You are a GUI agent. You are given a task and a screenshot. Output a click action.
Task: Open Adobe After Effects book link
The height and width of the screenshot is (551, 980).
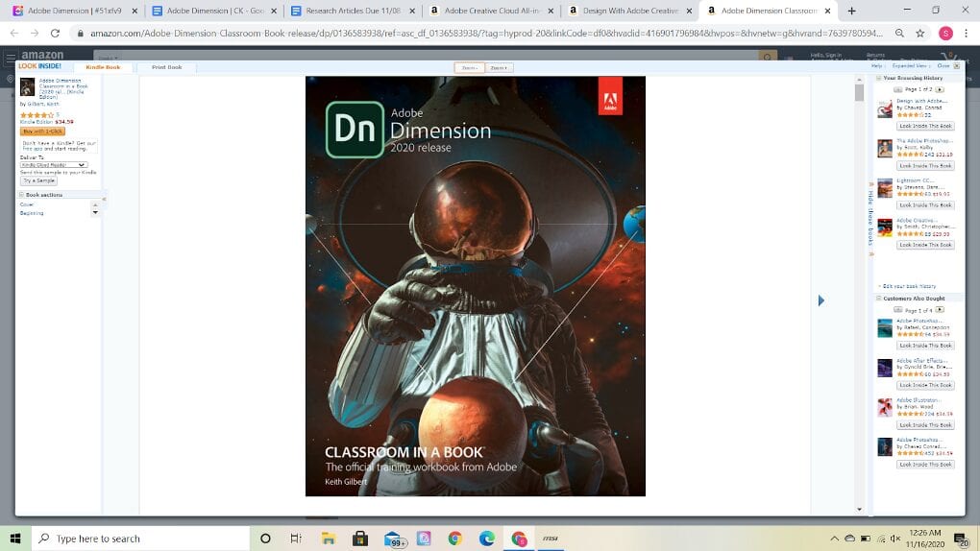[x=922, y=361]
